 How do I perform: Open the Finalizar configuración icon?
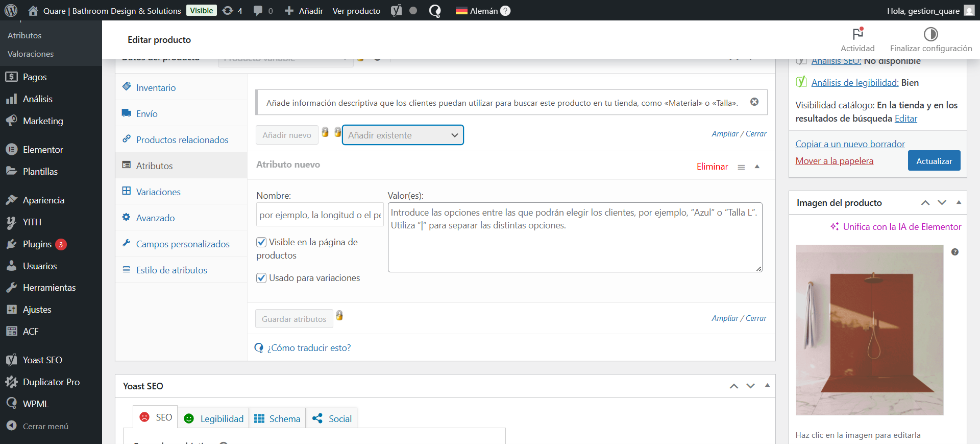click(931, 34)
